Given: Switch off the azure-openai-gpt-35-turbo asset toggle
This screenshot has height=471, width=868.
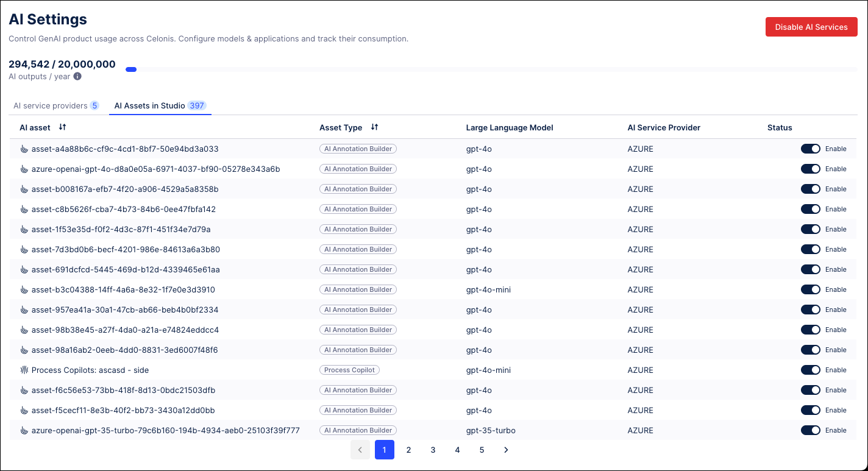Looking at the screenshot, I should click(810, 430).
